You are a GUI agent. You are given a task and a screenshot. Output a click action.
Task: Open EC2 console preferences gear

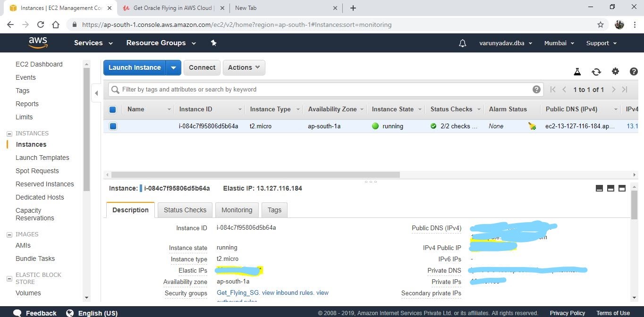615,71
